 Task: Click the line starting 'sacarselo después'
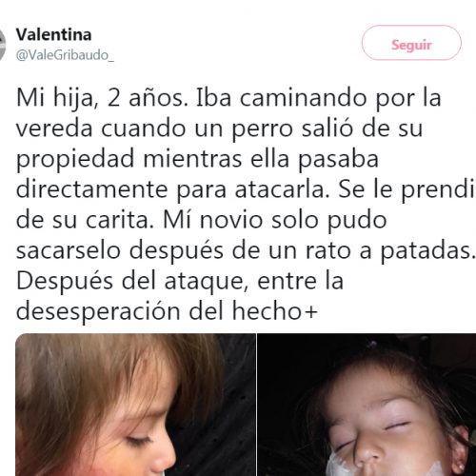tap(246, 250)
